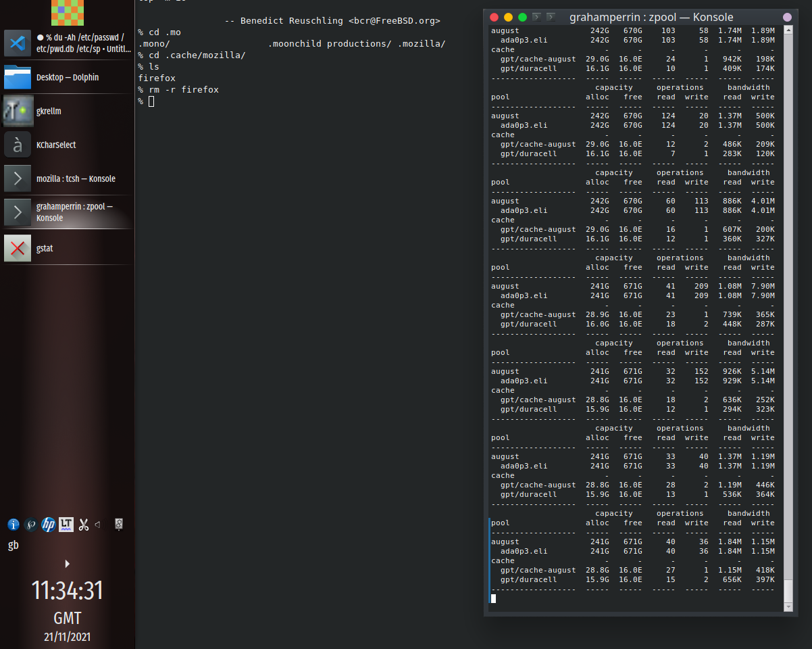Maximize the zpool Konsole with green button

pyautogui.click(x=522, y=17)
